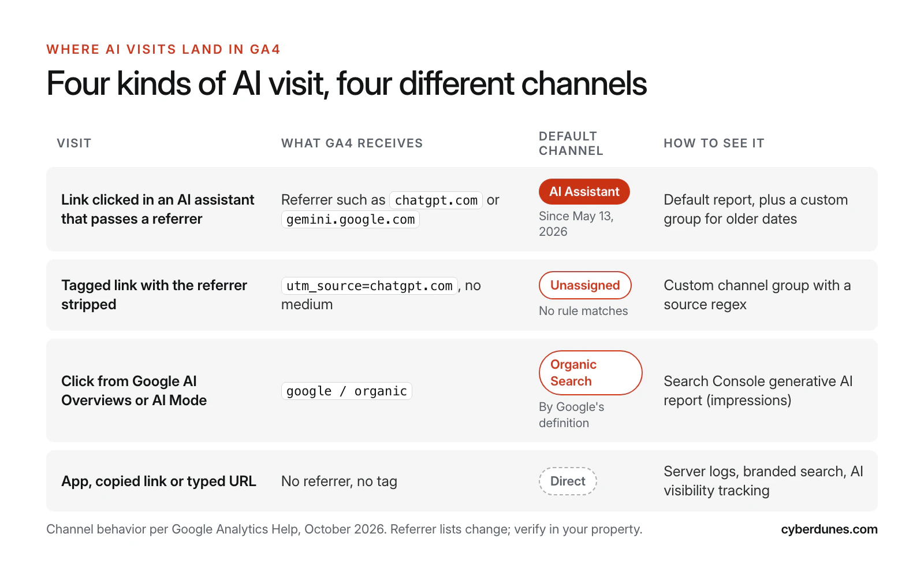Click the dashed 'Direct' channel badge
The width and height of the screenshot is (924, 578).
pos(568,481)
